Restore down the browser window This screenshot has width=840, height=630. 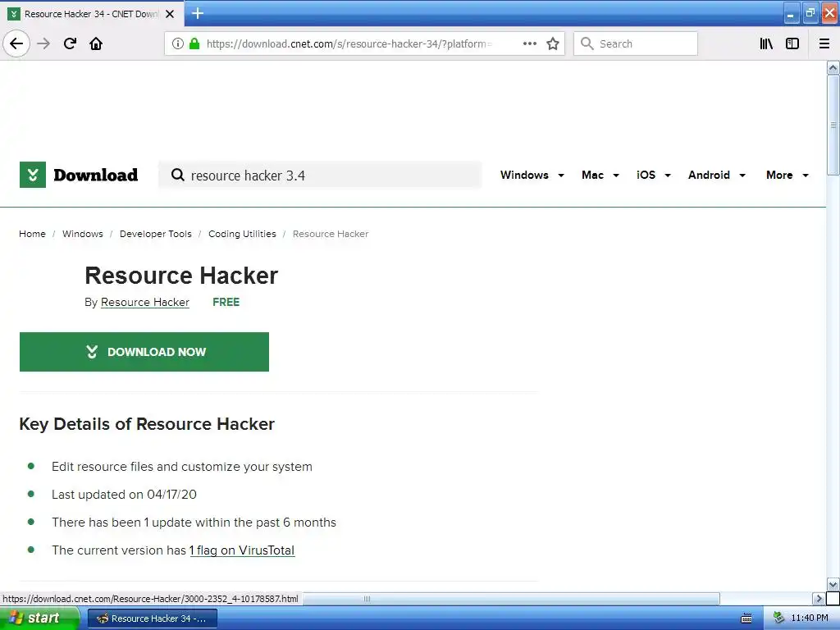click(x=810, y=13)
